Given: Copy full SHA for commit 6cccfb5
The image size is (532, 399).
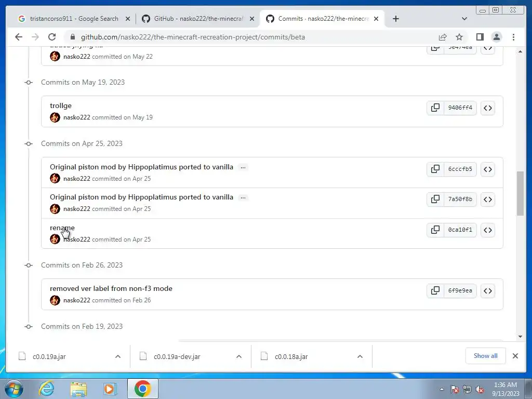Looking at the screenshot, I should tap(435, 169).
